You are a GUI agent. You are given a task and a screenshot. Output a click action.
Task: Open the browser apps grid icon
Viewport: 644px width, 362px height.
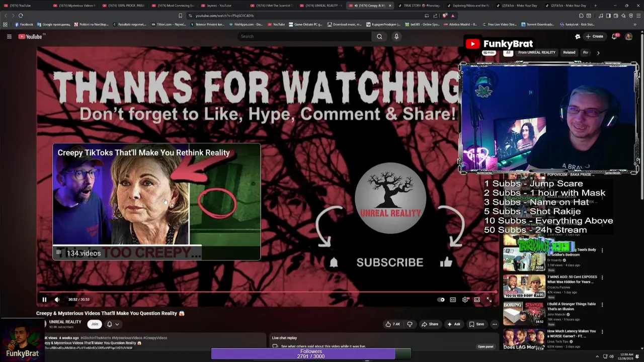pyautogui.click(x=5, y=24)
